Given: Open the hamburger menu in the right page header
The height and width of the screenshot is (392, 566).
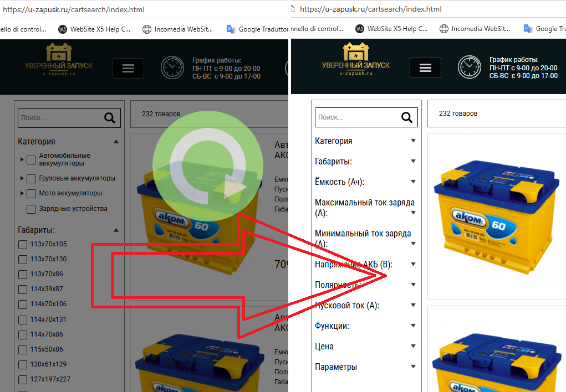Looking at the screenshot, I should coord(425,68).
